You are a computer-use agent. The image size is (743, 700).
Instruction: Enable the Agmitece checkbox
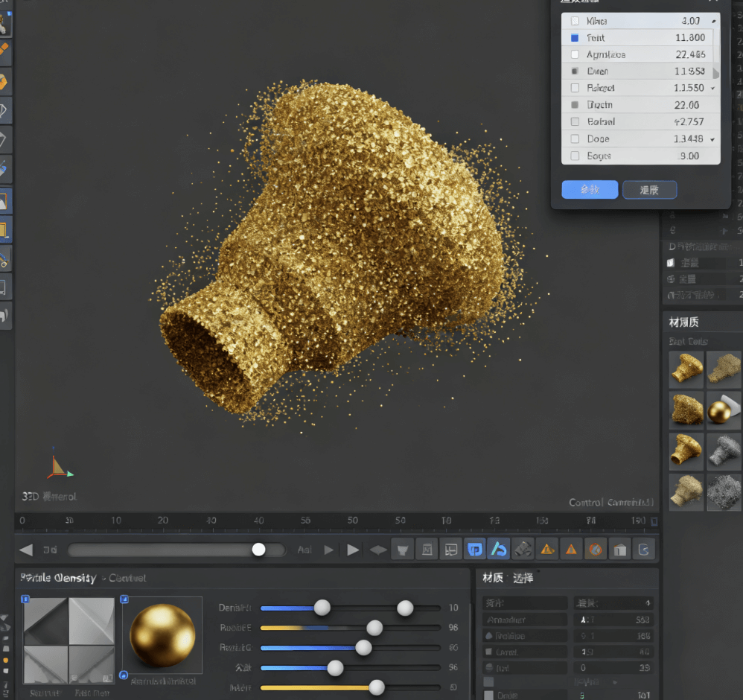(x=575, y=54)
